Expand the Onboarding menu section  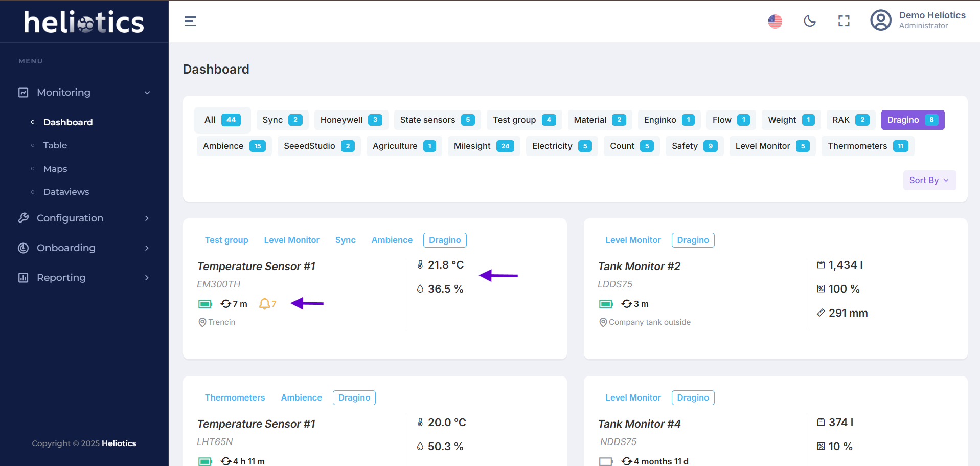(x=147, y=248)
